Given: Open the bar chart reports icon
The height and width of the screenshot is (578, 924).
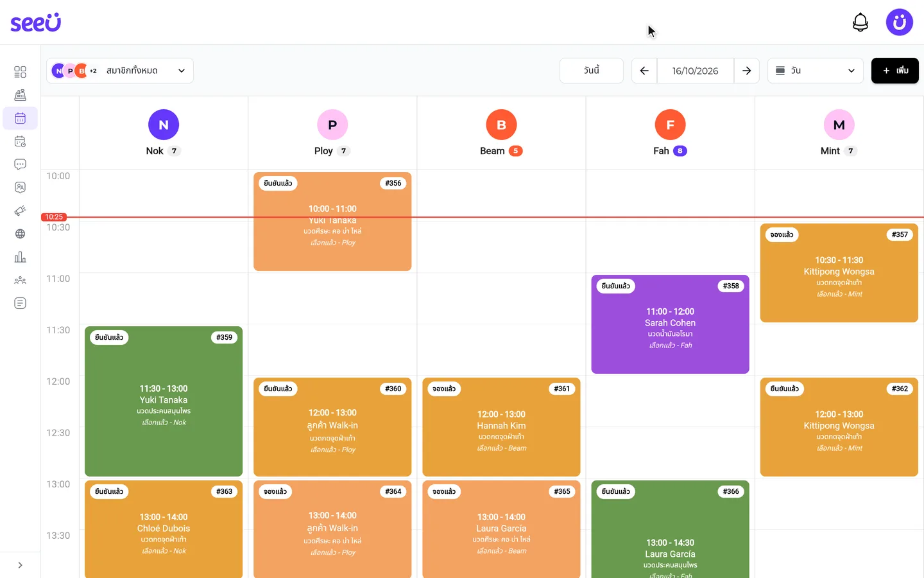Looking at the screenshot, I should point(20,257).
